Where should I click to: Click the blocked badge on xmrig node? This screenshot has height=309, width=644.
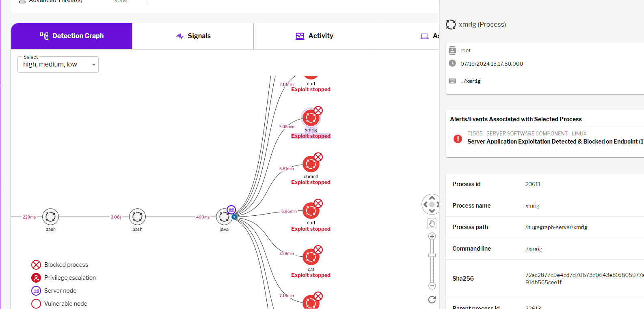click(318, 111)
